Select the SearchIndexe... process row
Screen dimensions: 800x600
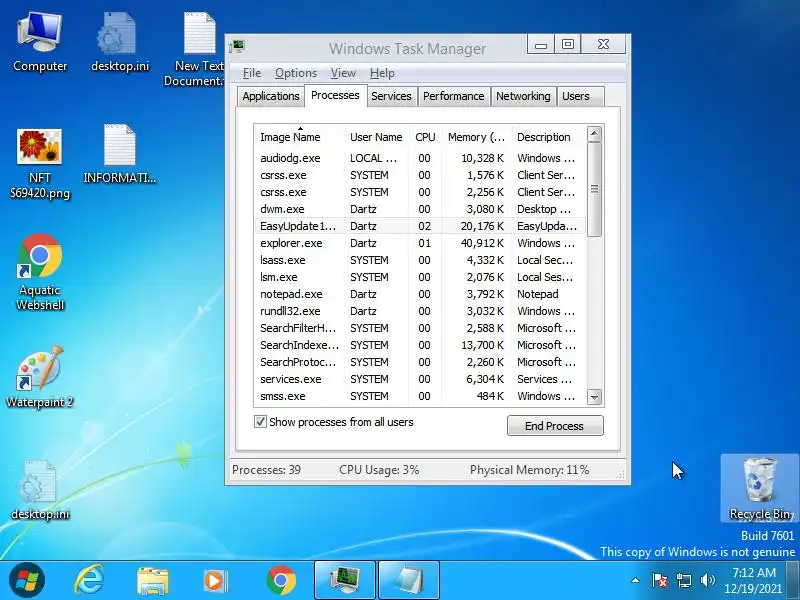pos(420,345)
